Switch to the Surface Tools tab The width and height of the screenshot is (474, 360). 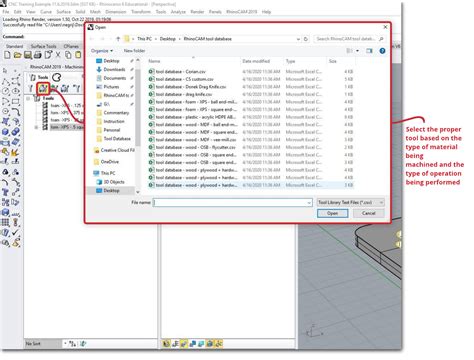(43, 46)
